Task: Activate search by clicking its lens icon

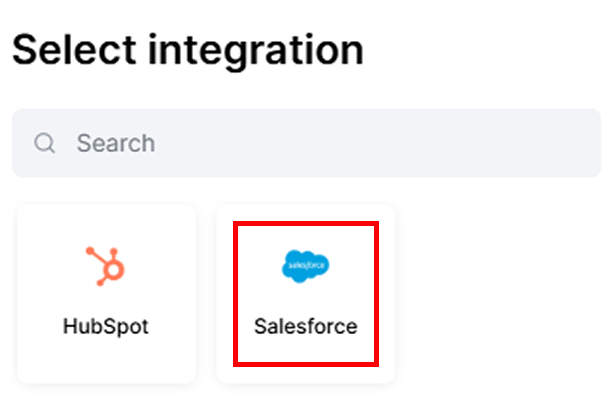Action: (x=45, y=143)
